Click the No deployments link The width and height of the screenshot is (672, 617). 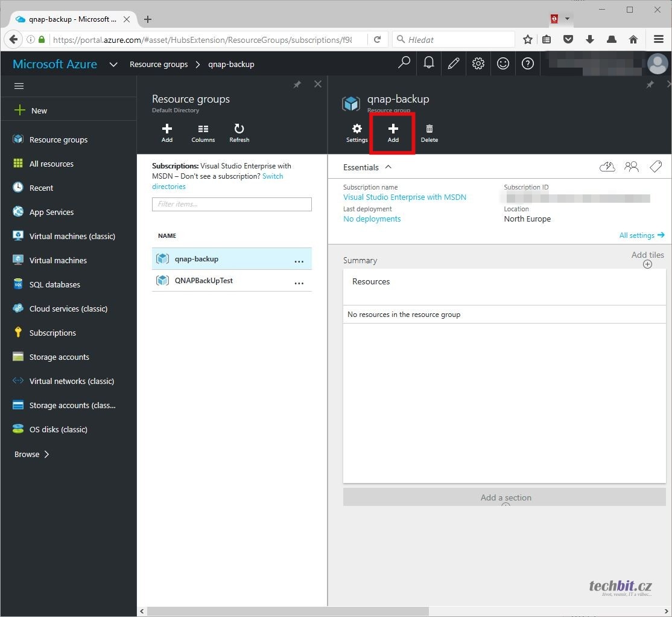(372, 219)
